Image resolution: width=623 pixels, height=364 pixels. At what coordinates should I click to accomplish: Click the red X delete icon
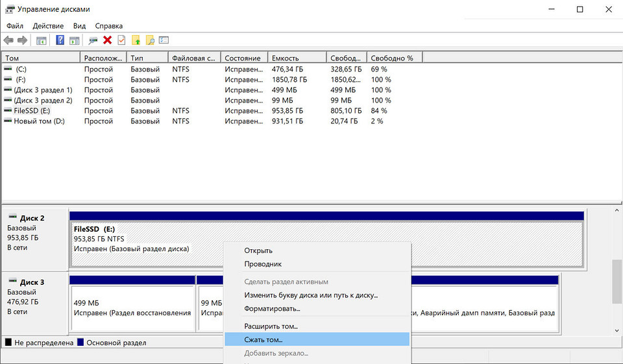[108, 40]
